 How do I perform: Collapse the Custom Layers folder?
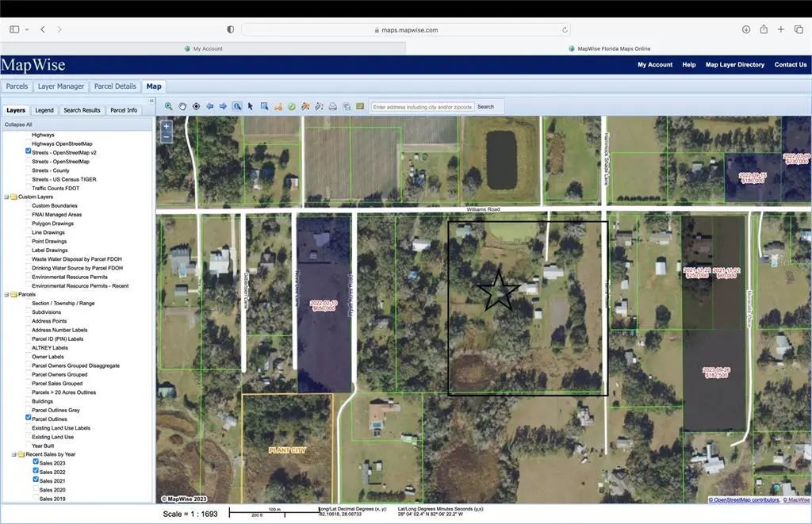tap(6, 197)
